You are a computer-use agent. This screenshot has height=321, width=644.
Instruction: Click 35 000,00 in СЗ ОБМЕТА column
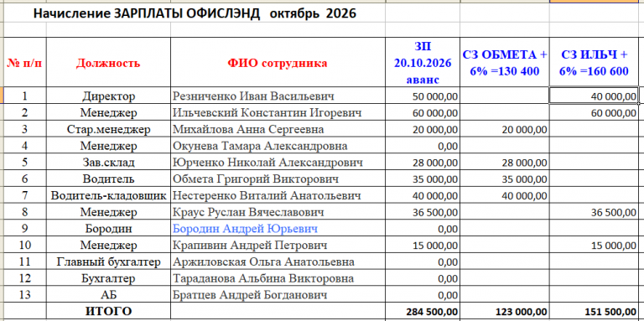click(505, 179)
